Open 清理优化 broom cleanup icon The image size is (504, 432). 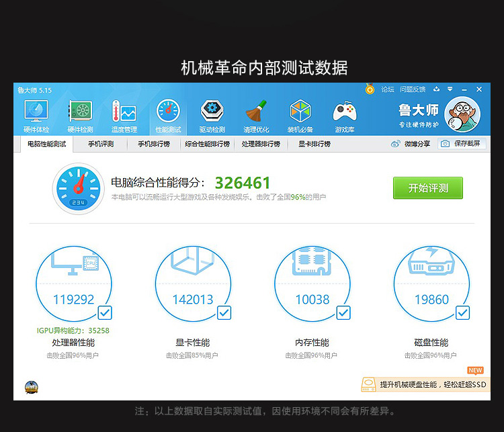pos(256,111)
